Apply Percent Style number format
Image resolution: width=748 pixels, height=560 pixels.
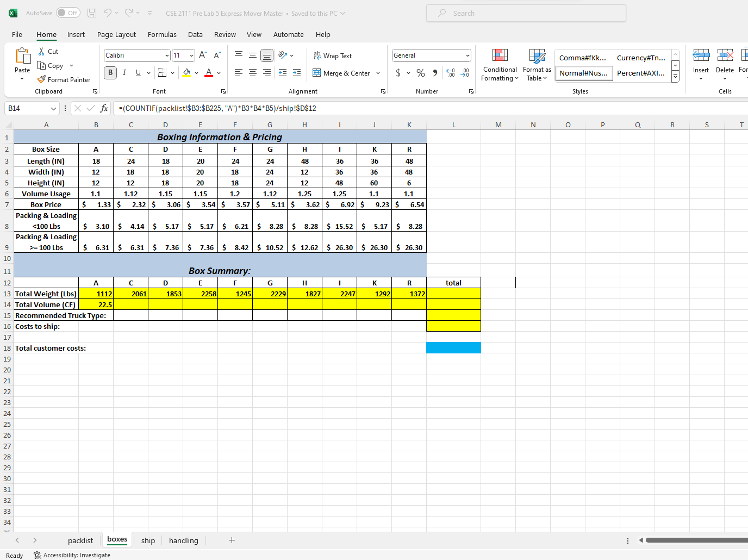(421, 73)
